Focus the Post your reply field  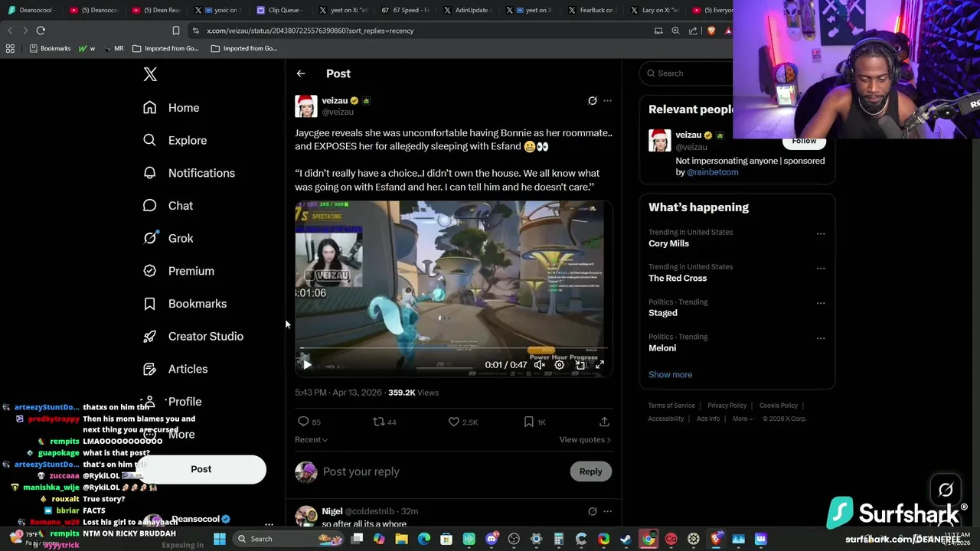444,471
